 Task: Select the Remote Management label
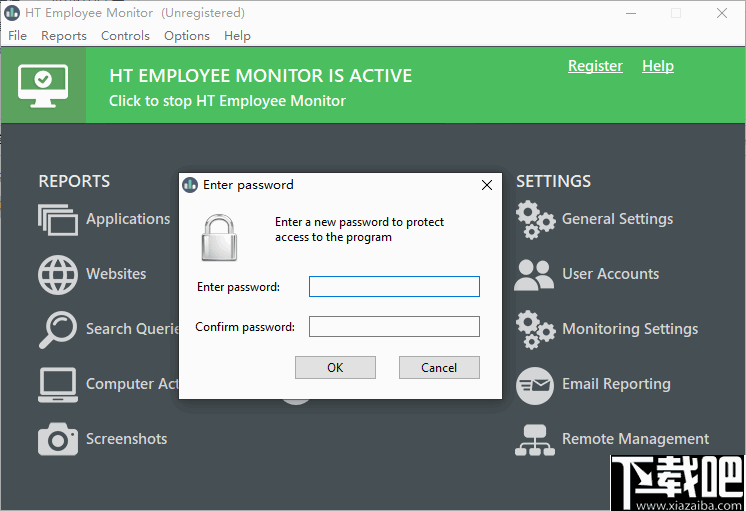(636, 439)
